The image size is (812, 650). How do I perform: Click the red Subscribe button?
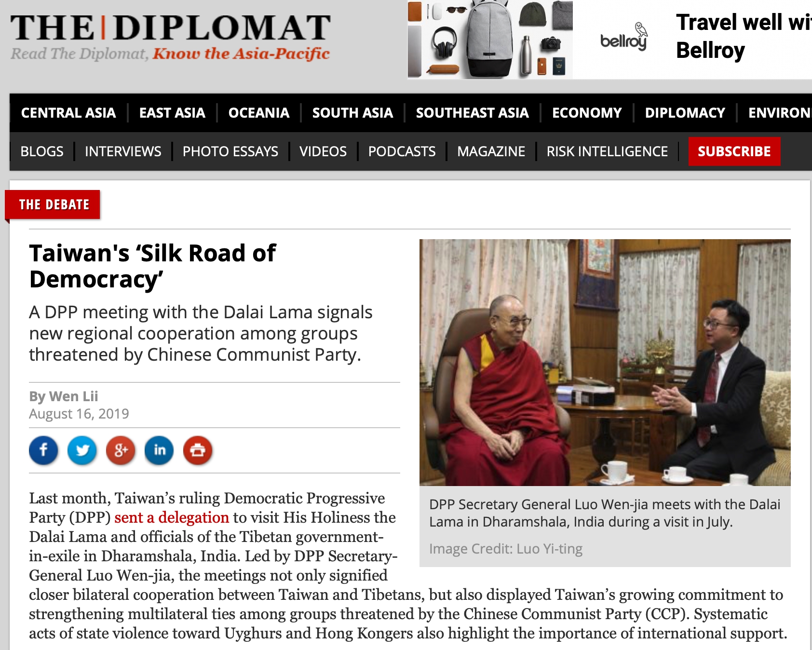coord(734,151)
